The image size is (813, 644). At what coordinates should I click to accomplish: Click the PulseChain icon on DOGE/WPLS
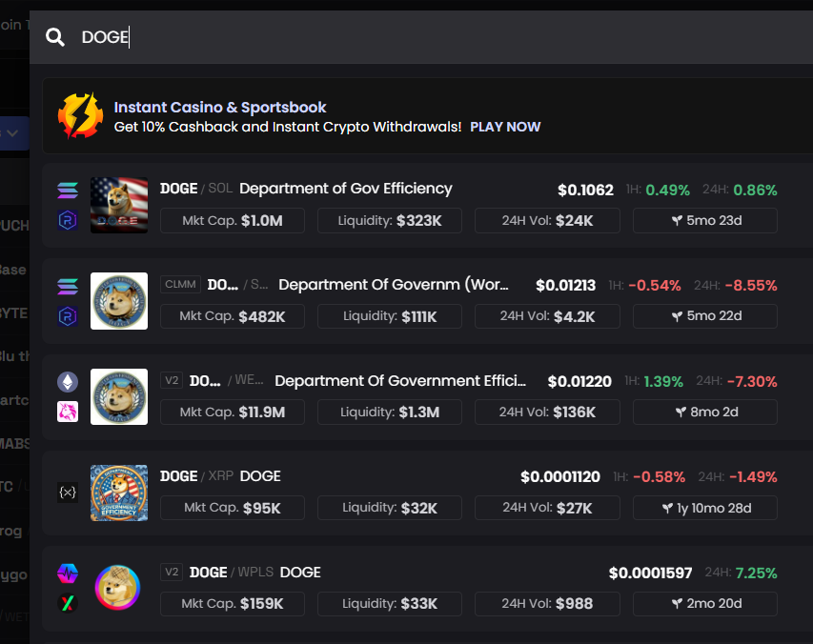(x=68, y=573)
